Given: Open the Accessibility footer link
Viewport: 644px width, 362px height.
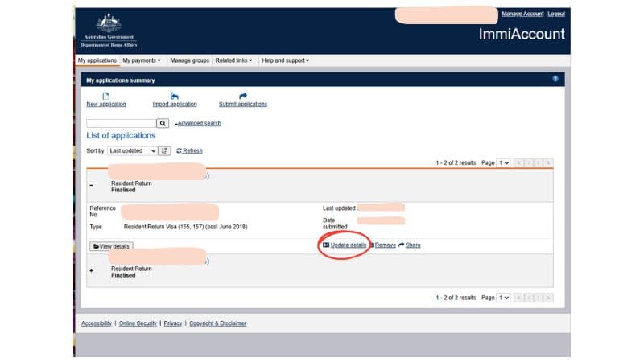Looking at the screenshot, I should pos(97,323).
